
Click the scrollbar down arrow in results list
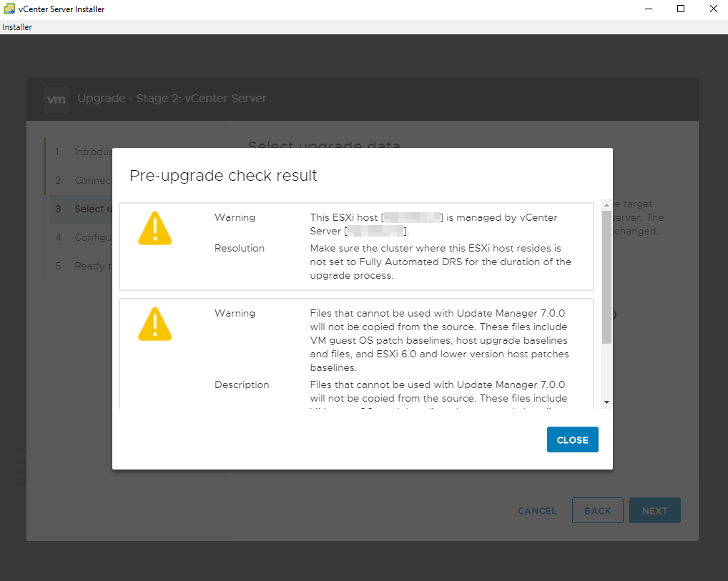606,402
